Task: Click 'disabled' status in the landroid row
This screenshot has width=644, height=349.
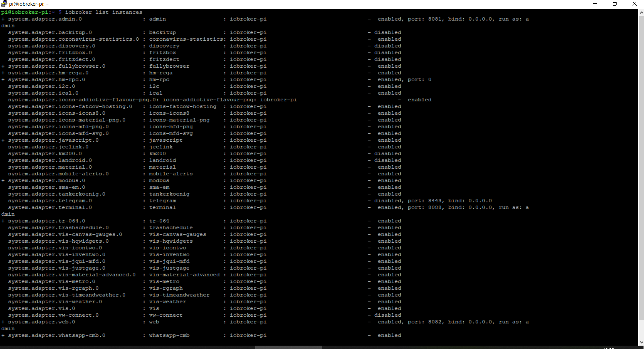Action: pos(388,161)
